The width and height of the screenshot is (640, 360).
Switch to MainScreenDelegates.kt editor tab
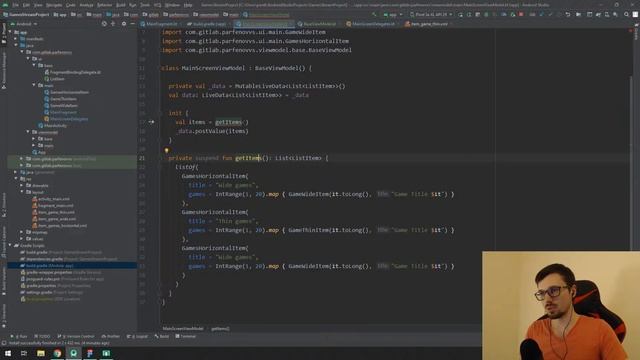pos(373,24)
